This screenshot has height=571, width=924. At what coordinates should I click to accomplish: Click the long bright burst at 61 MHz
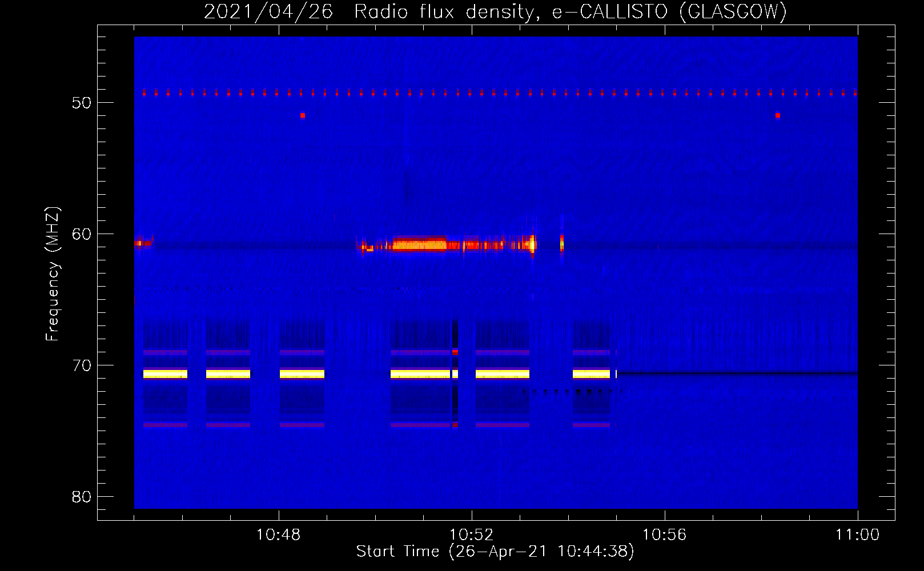click(447, 245)
